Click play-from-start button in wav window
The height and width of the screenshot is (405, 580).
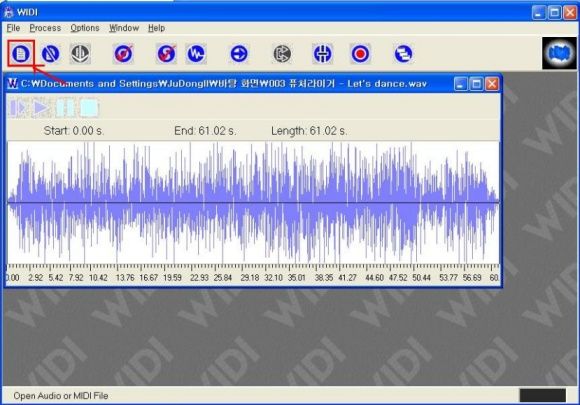(18, 108)
